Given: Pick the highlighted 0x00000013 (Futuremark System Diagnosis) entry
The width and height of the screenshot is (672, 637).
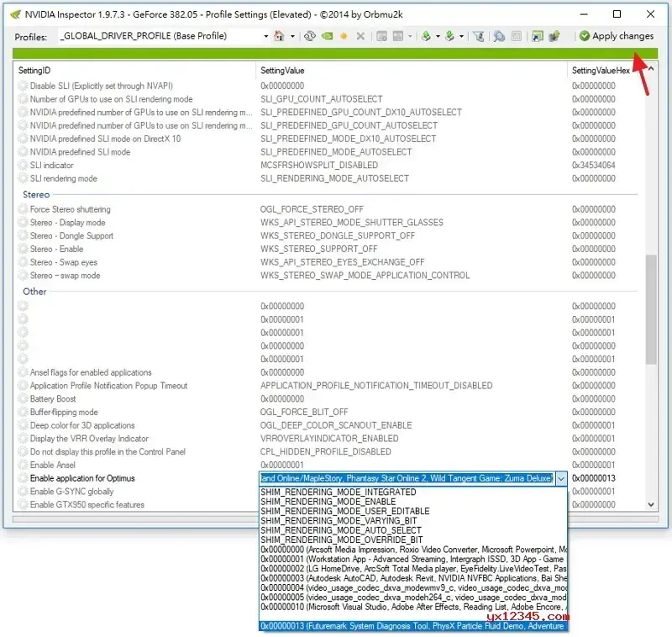Looking at the screenshot, I should (413, 626).
